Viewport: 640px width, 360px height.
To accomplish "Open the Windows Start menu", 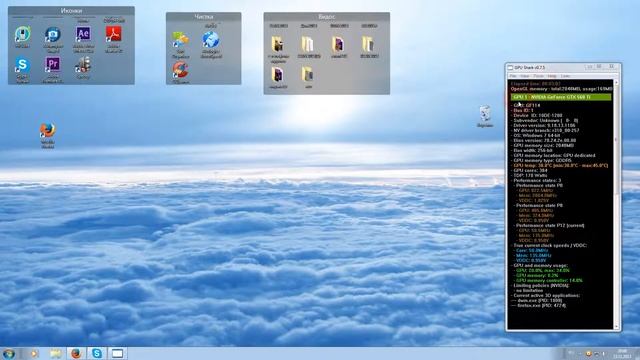I will (x=9, y=353).
